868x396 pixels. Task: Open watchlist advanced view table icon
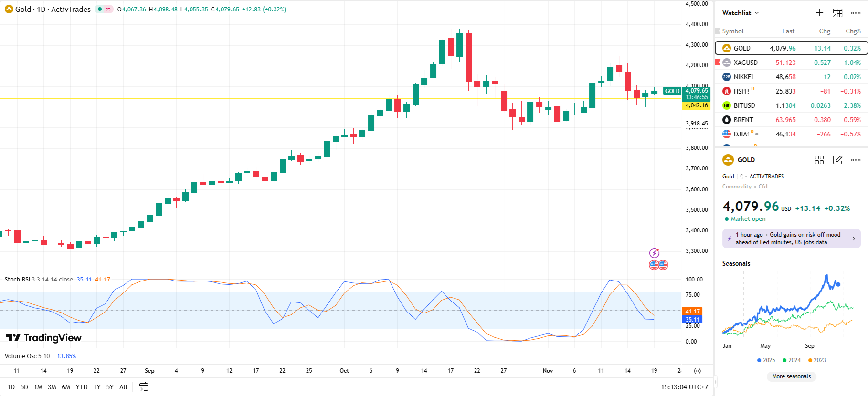coord(837,13)
